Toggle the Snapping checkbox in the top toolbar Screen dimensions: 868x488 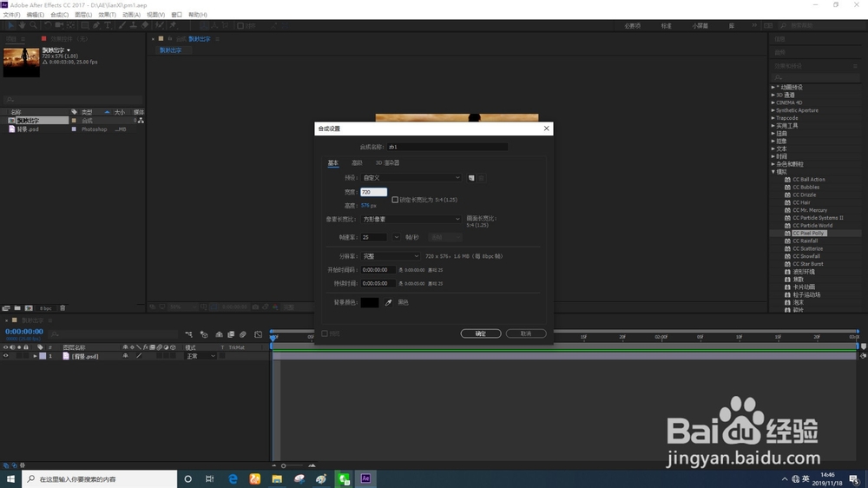[240, 25]
